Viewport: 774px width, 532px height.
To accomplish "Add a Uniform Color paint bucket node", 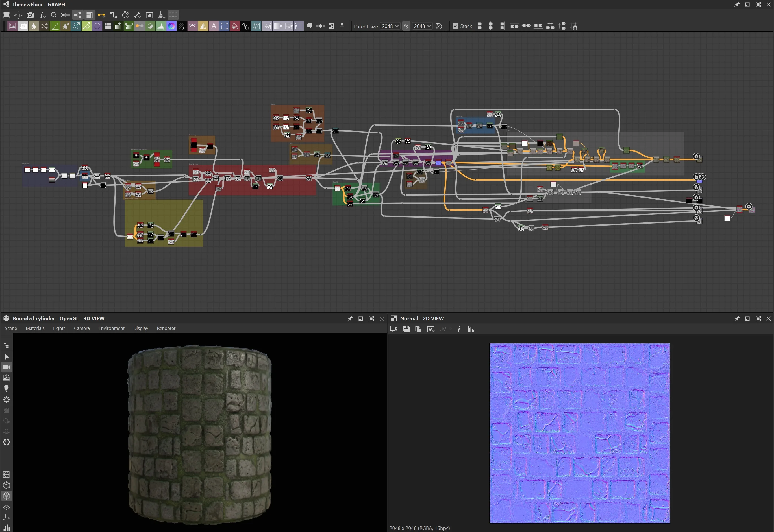I will [x=235, y=26].
